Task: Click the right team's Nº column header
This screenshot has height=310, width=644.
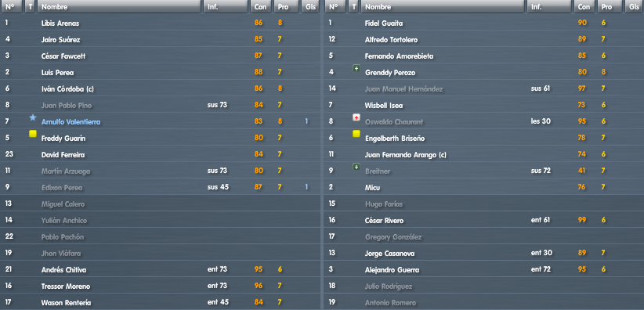Action: click(335, 6)
